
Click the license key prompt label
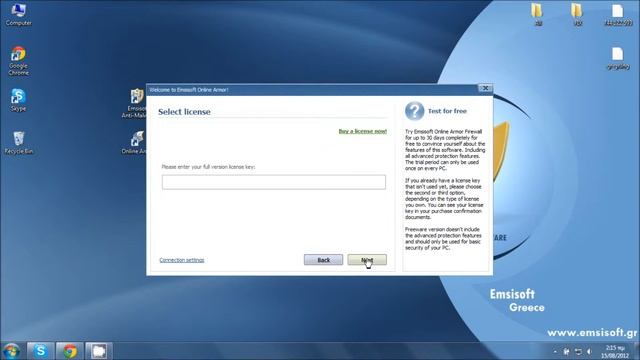tap(208, 167)
